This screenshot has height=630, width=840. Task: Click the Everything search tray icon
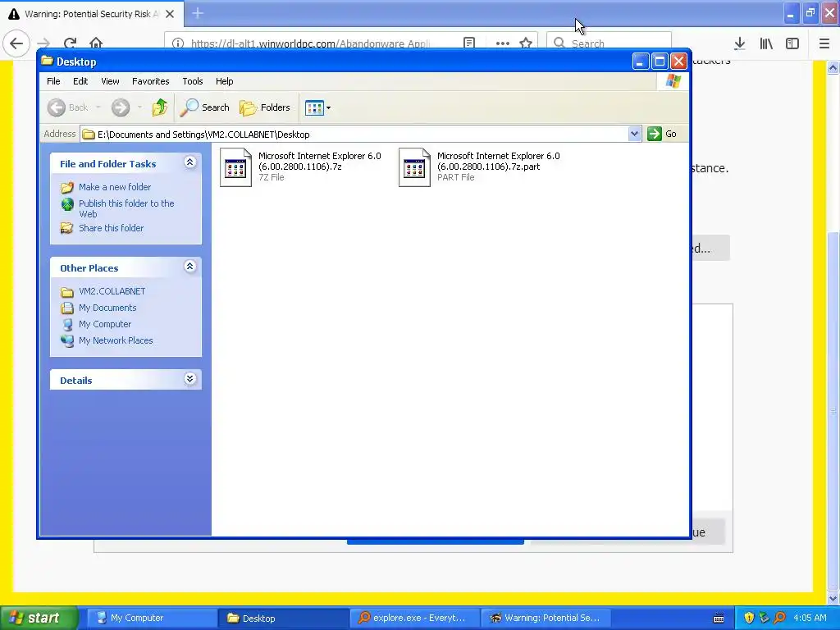click(780, 619)
